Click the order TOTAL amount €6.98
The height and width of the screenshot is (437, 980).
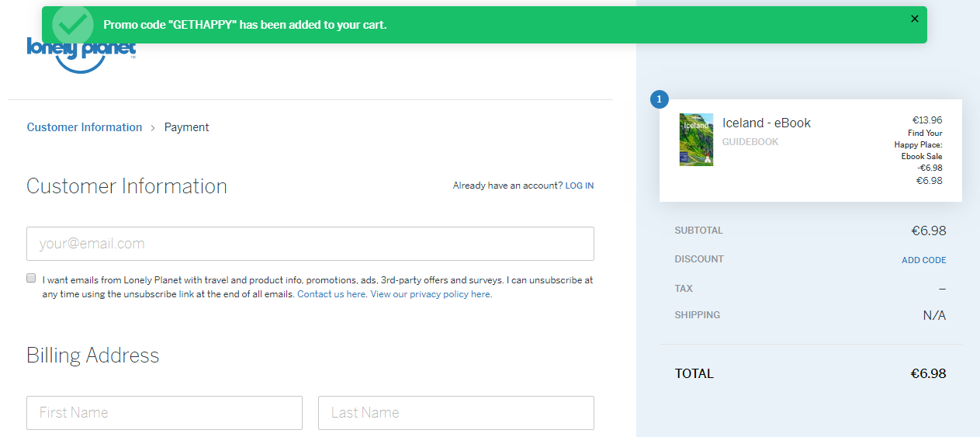point(928,373)
